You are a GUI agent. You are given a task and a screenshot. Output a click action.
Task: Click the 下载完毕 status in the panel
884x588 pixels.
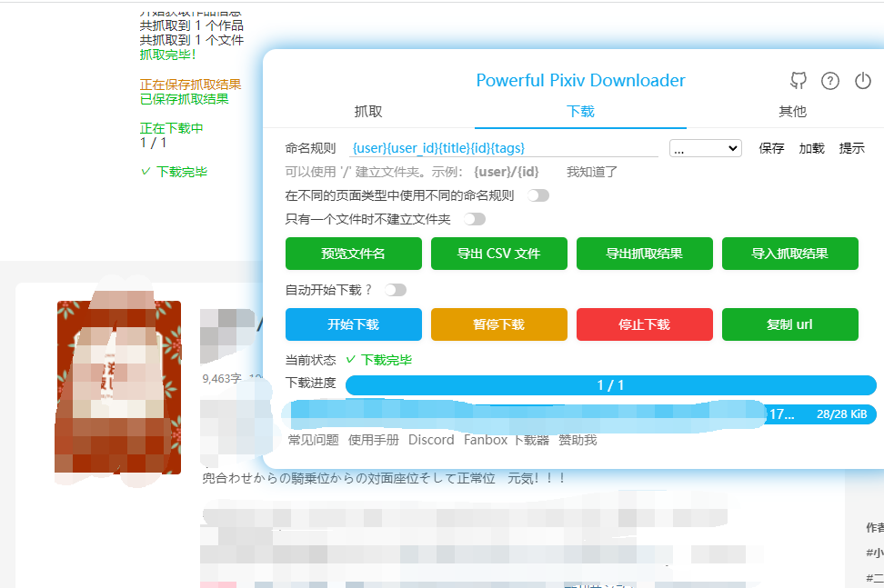point(379,360)
